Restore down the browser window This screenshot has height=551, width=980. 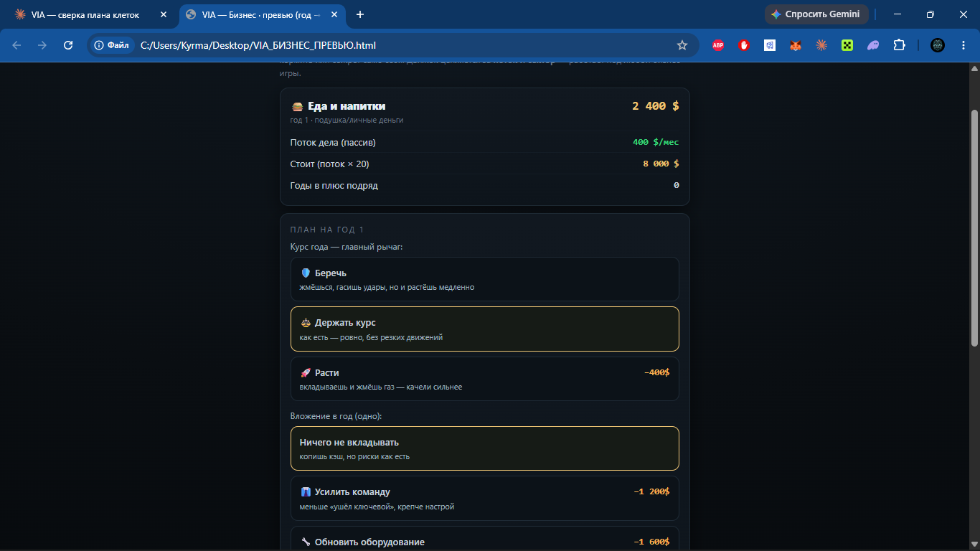(930, 14)
